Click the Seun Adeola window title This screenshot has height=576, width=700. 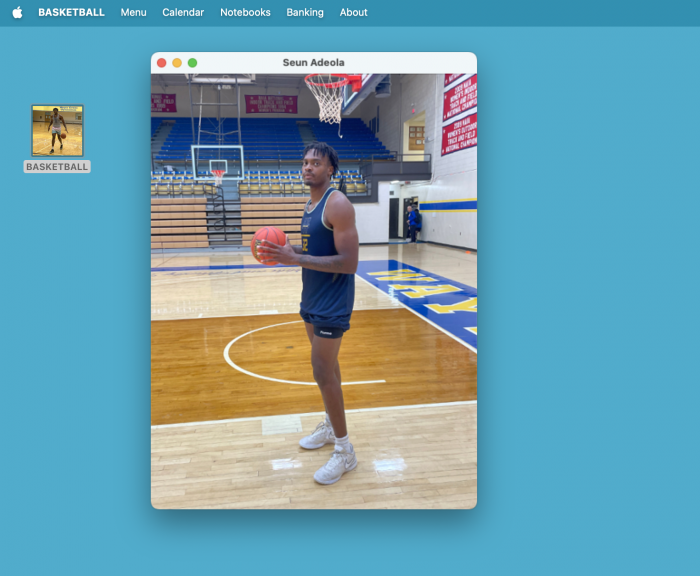pos(313,63)
